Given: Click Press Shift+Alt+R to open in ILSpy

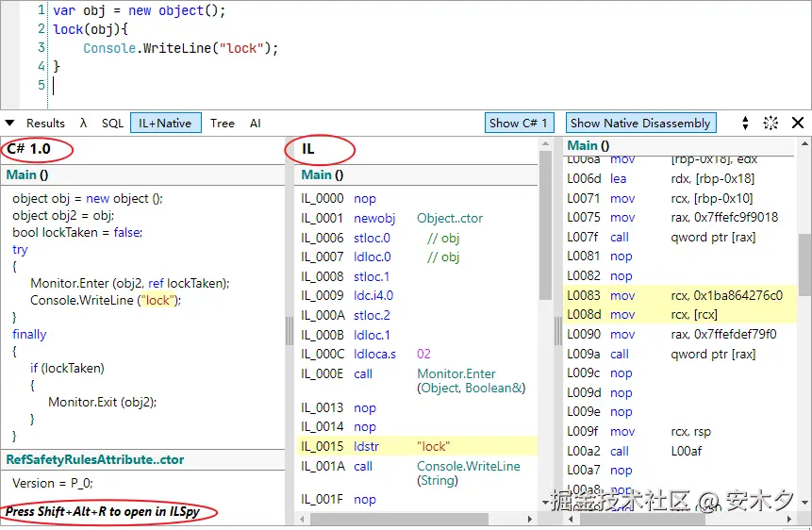Looking at the screenshot, I should pos(103,512).
